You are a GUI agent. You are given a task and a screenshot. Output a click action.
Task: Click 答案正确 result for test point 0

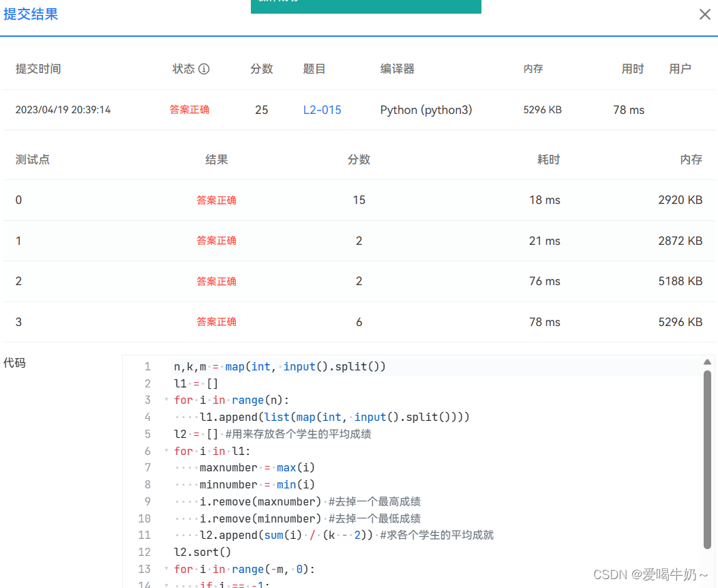tap(216, 200)
